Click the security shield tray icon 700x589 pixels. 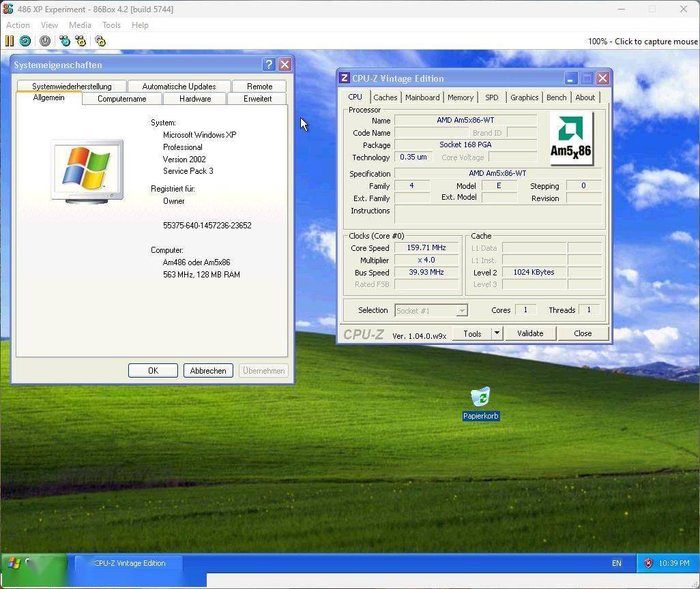pyautogui.click(x=648, y=563)
